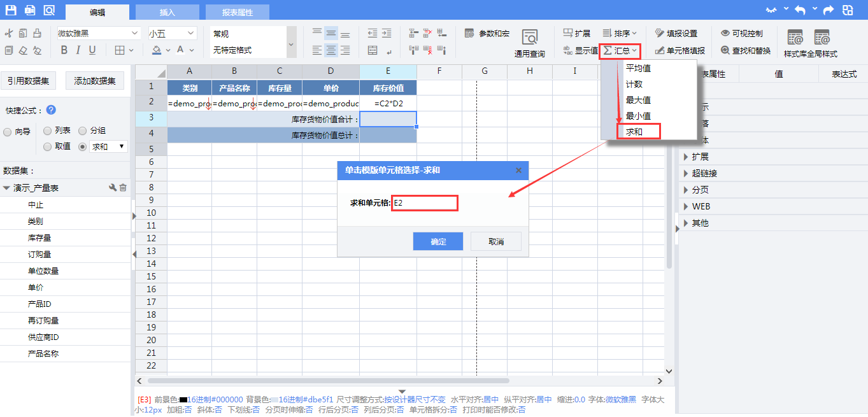Image resolution: width=868 pixels, height=417 pixels.
Task: Click the 确定 button in dialog
Action: [438, 242]
